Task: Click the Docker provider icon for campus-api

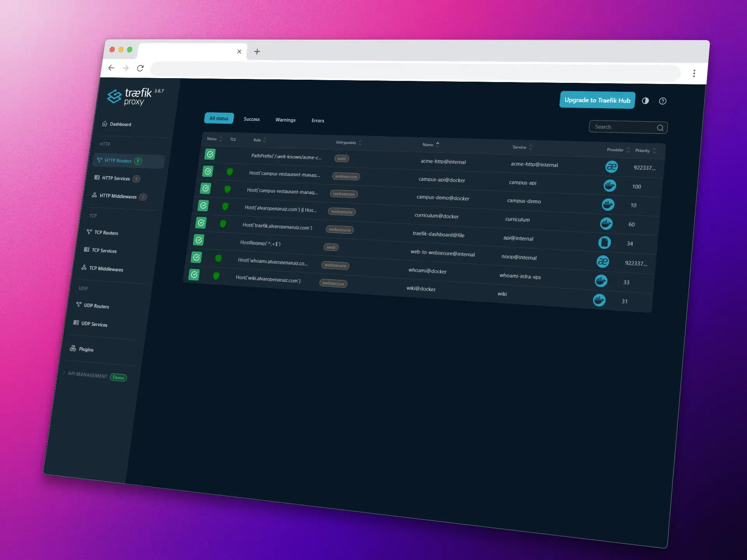Action: [610, 186]
